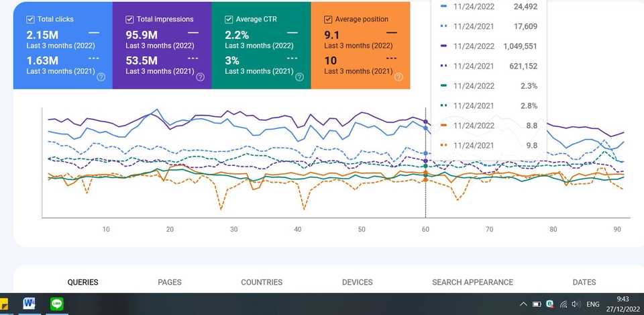Switch to the PAGES tab
The image size is (644, 315).
pos(170,282)
